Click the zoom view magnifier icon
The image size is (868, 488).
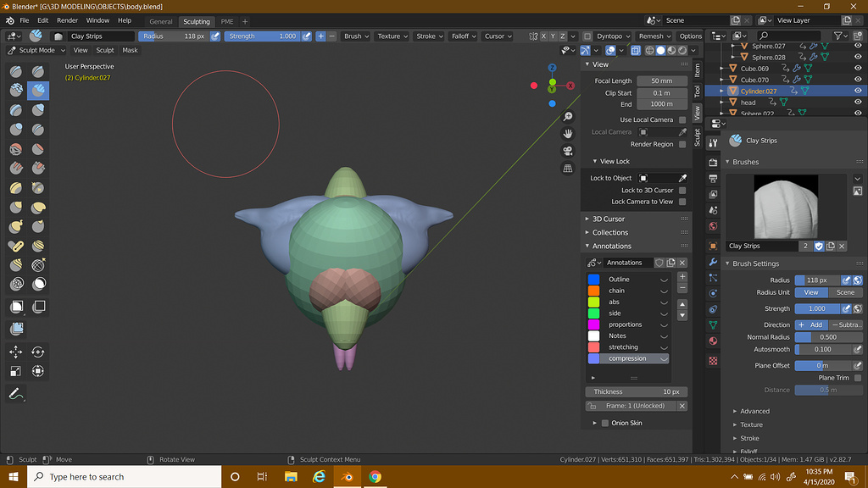[568, 117]
